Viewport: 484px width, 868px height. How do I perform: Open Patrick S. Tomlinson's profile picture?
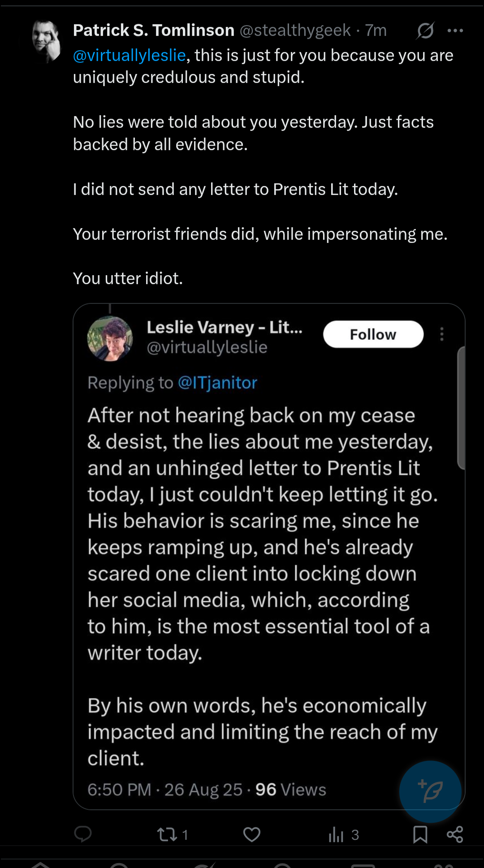tap(47, 41)
